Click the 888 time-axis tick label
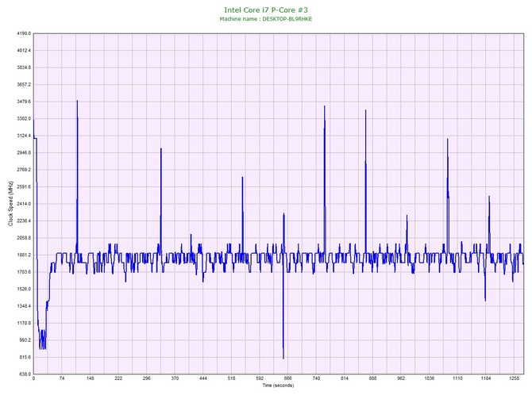 tap(372, 378)
